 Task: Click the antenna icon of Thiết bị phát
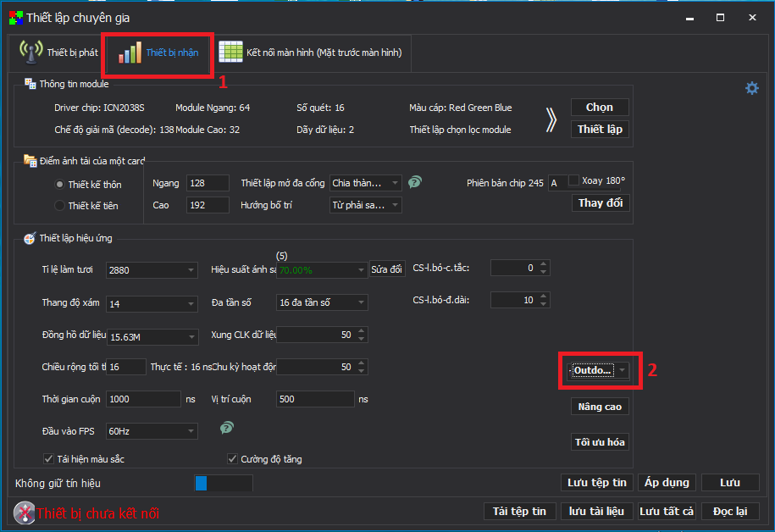point(31,52)
